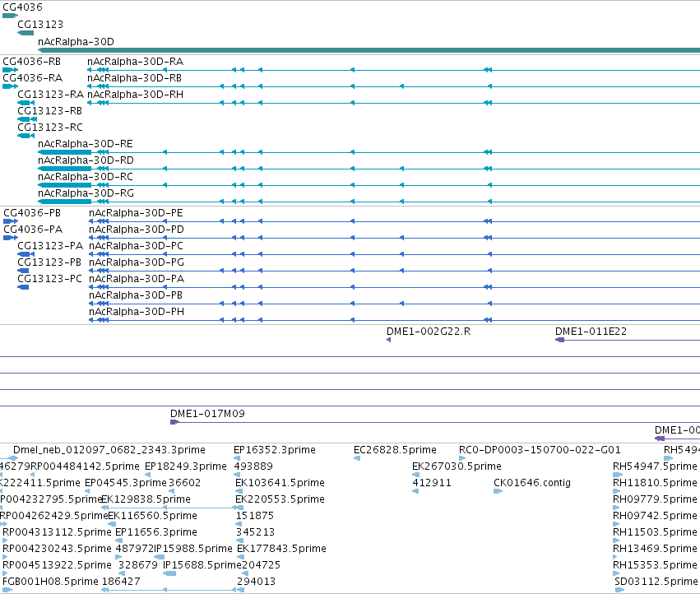Click the CG13123-RB transcript label
The image size is (700, 594).
[50, 111]
